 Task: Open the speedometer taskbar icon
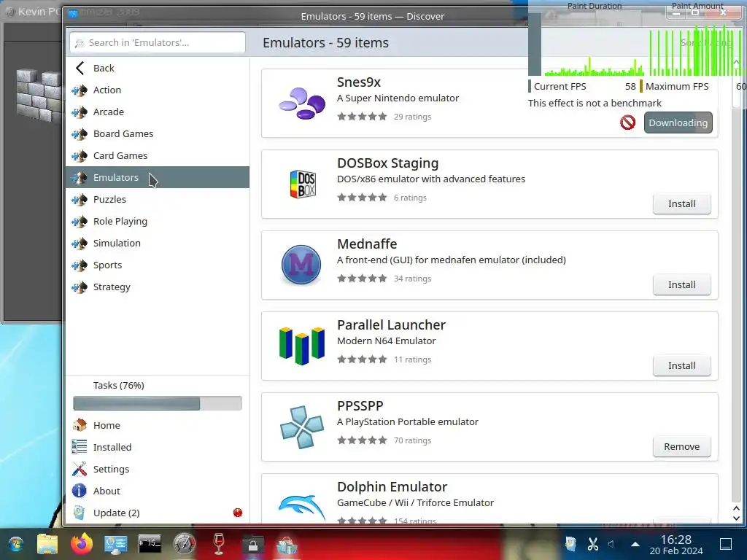point(185,544)
